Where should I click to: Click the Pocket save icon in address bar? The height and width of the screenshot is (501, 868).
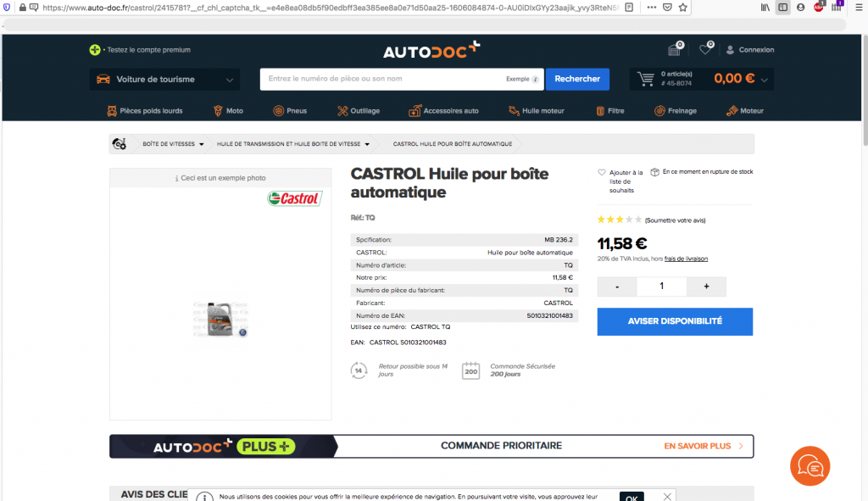(x=668, y=7)
